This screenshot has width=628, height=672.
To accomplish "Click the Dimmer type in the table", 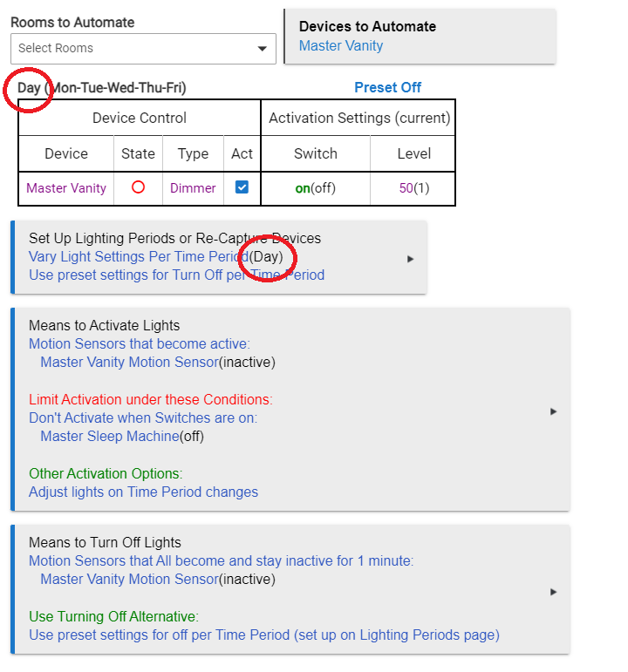I will 193,187.
